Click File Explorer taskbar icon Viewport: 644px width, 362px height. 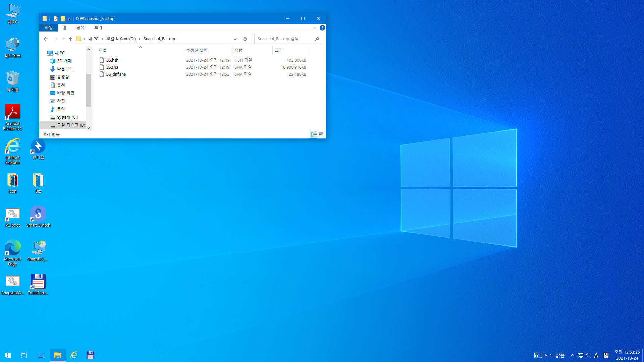[58, 355]
